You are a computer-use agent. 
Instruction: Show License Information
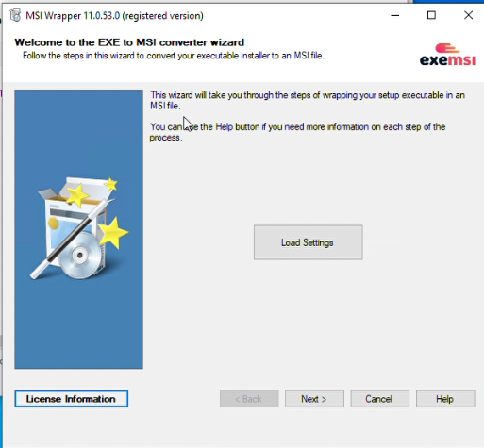[x=72, y=399]
